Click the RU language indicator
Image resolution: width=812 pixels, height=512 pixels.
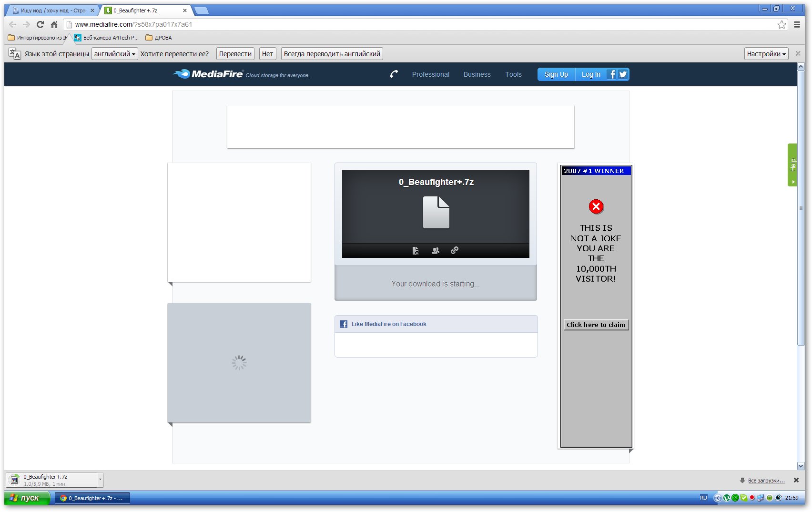703,498
